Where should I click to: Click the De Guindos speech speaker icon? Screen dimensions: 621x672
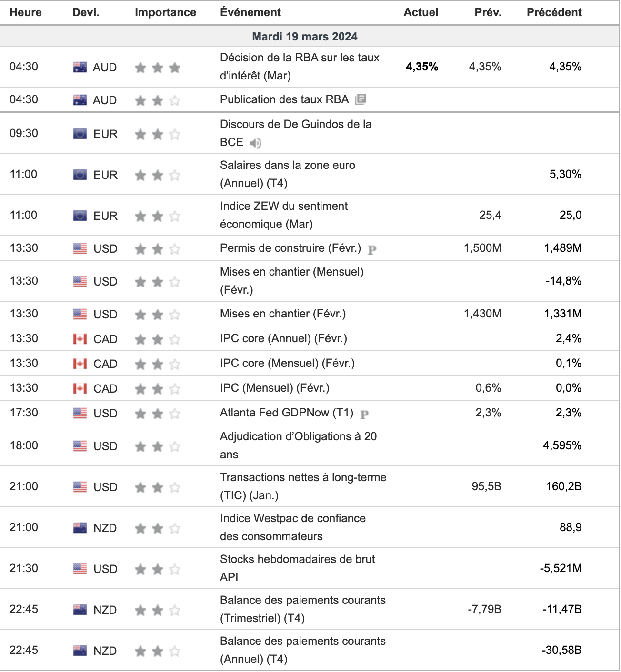(x=256, y=143)
